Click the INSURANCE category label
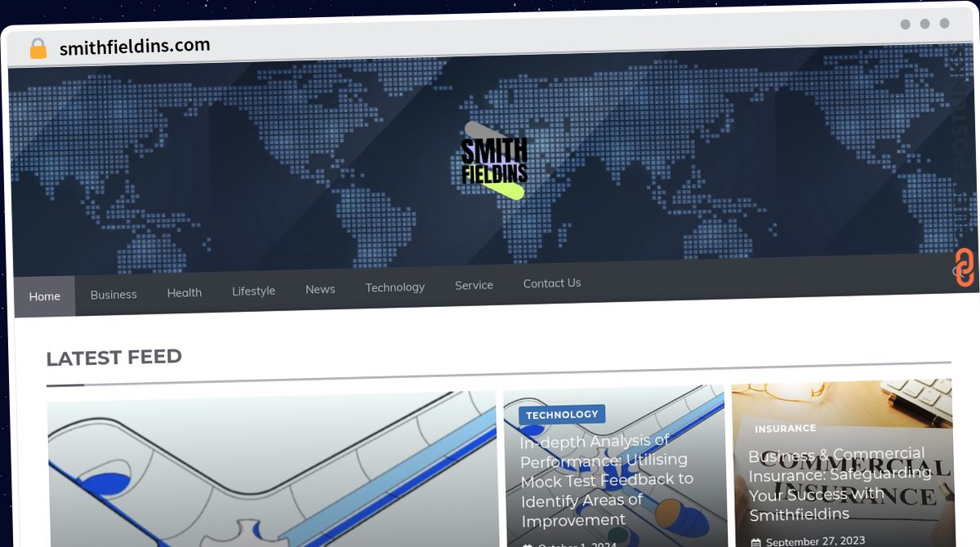Image resolution: width=980 pixels, height=547 pixels. coord(785,428)
